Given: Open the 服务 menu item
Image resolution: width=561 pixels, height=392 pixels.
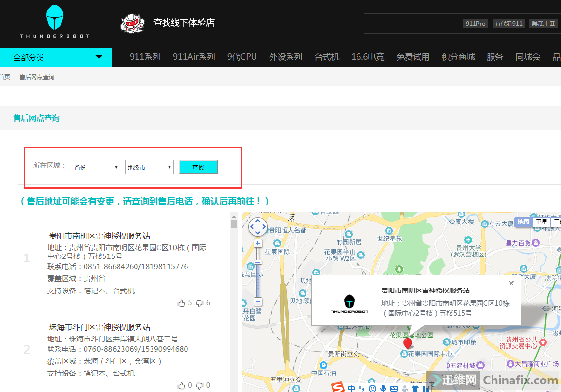Looking at the screenshot, I should (x=495, y=57).
